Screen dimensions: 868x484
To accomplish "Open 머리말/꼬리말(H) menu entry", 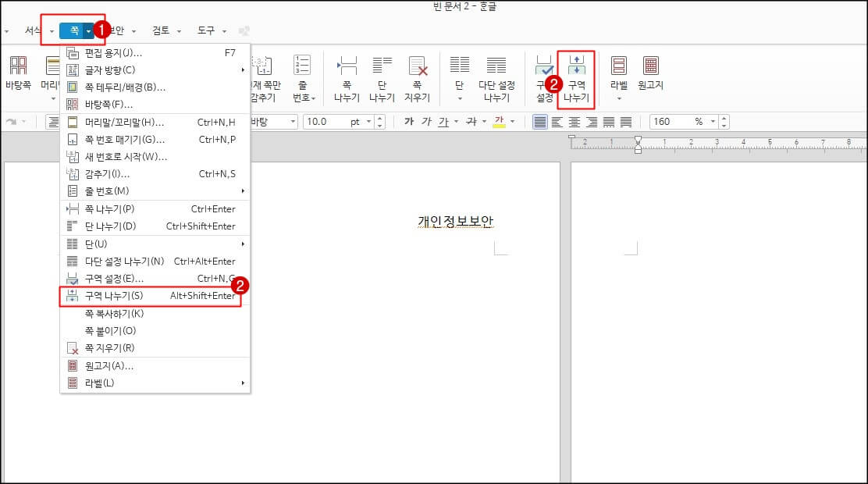I will click(155, 123).
